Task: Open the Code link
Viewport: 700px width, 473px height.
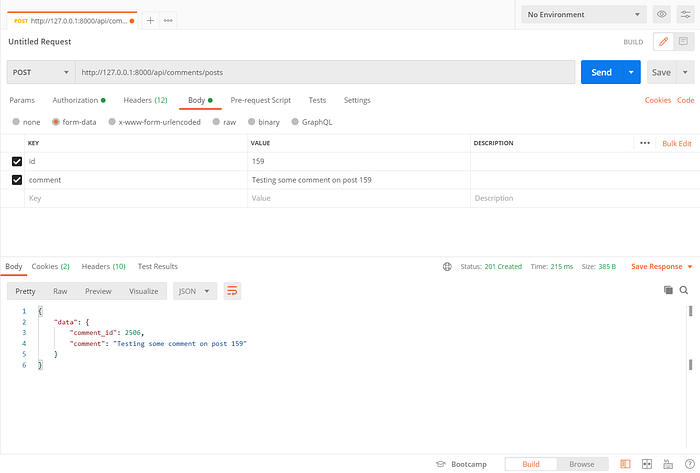Action: click(x=685, y=100)
